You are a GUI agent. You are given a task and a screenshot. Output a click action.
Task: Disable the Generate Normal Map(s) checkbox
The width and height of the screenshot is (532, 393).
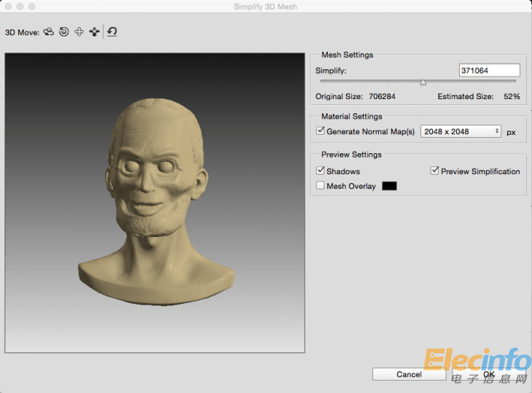(x=321, y=131)
